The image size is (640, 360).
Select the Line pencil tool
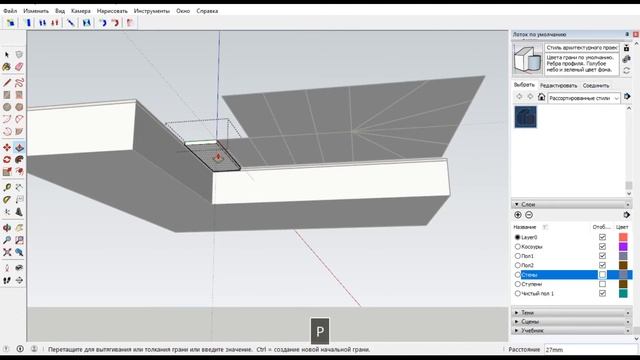pyautogui.click(x=7, y=83)
